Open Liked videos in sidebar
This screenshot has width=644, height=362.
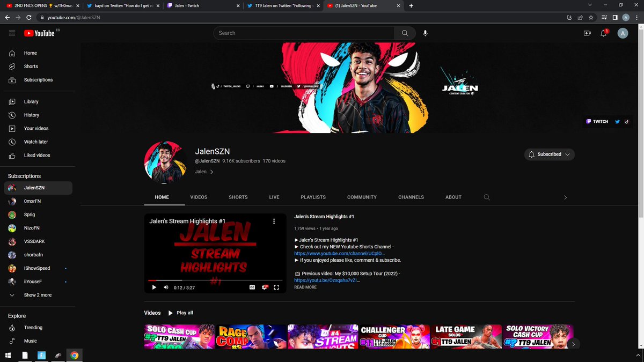click(x=38, y=155)
